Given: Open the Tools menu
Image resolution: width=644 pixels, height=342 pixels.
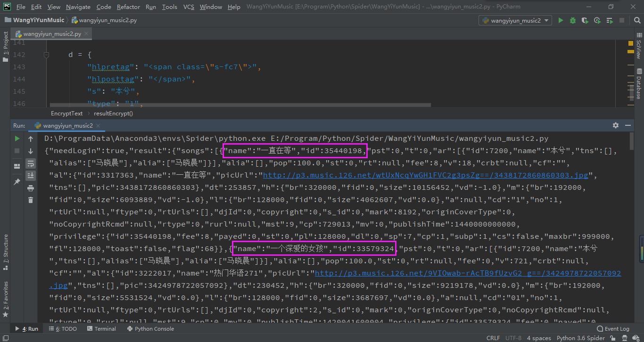Looking at the screenshot, I should pyautogui.click(x=169, y=7).
